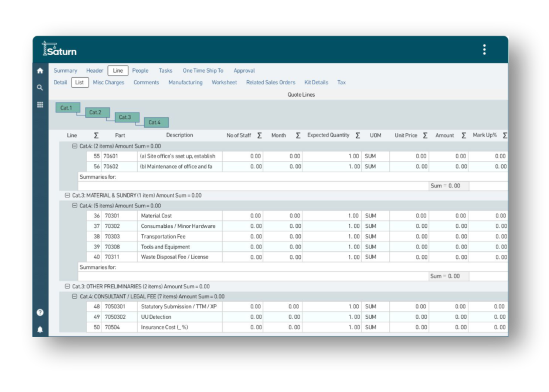Open the apps grid icon in the sidebar
The height and width of the screenshot is (392, 549).
(40, 105)
